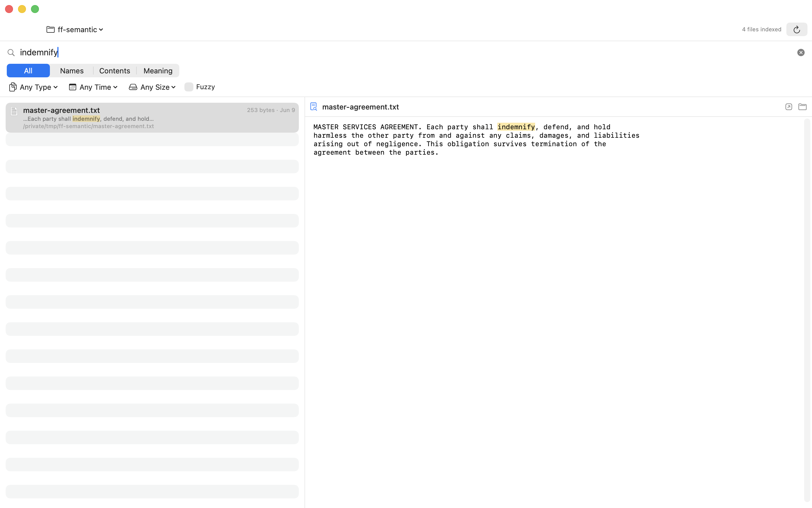Open the previewed file in an external app
Viewport: 812px width, 508px height.
tap(789, 107)
